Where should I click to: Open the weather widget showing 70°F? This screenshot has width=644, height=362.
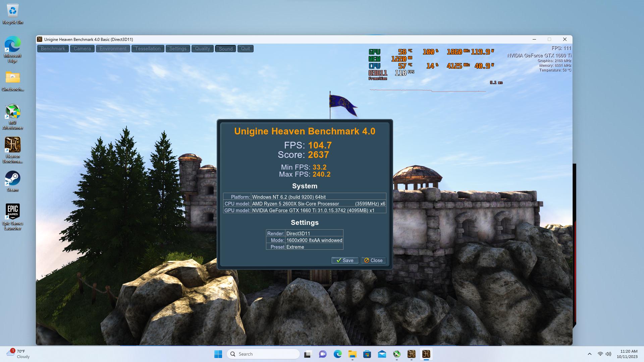18,354
